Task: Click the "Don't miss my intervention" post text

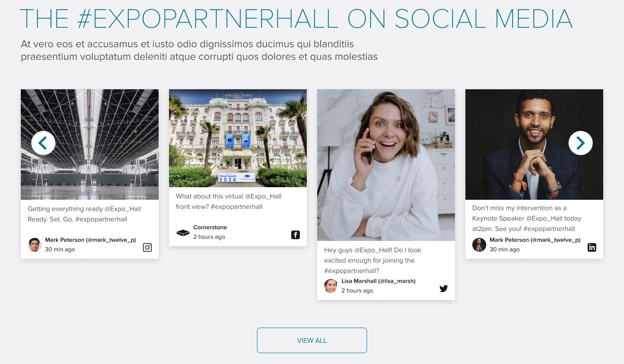Action: pos(527,218)
